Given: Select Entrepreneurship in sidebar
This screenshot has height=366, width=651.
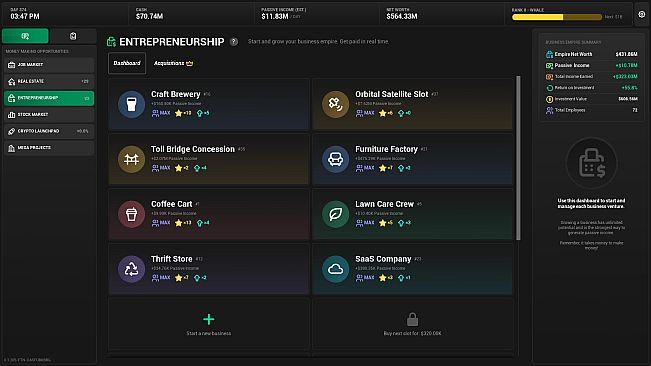Looking at the screenshot, I should tap(49, 98).
